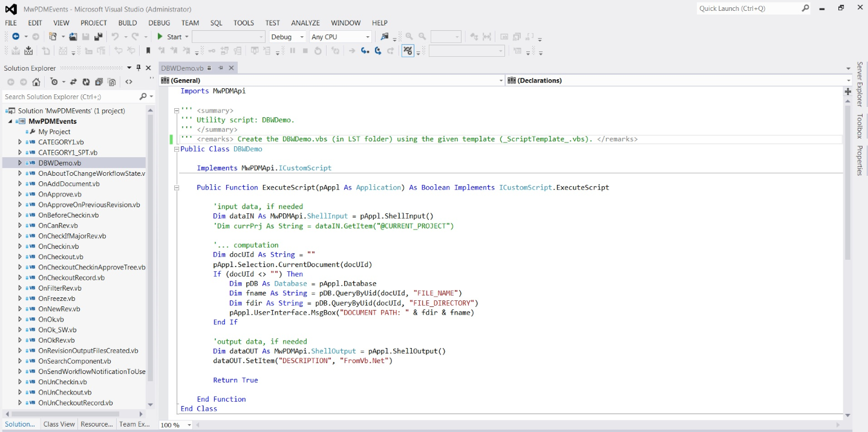Screen dimensions: 868x432
Task: Select the OnCheckin.vb file
Action: (59, 247)
